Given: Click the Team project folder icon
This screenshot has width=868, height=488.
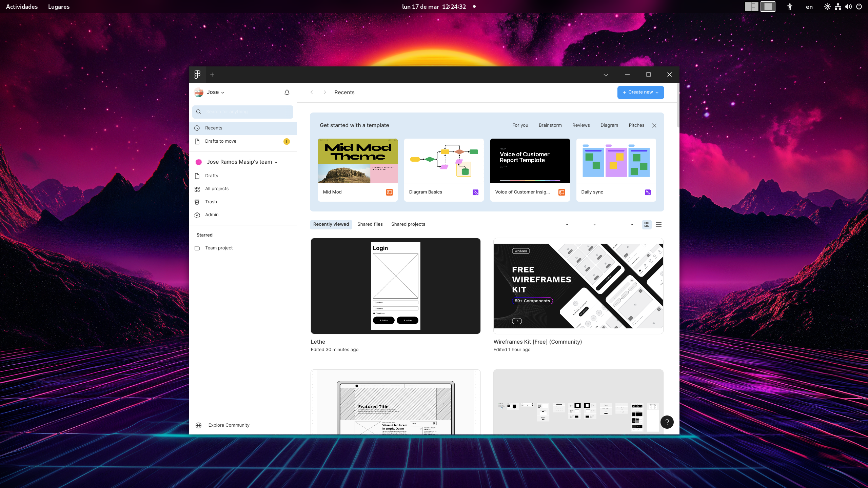Looking at the screenshot, I should [x=197, y=248].
